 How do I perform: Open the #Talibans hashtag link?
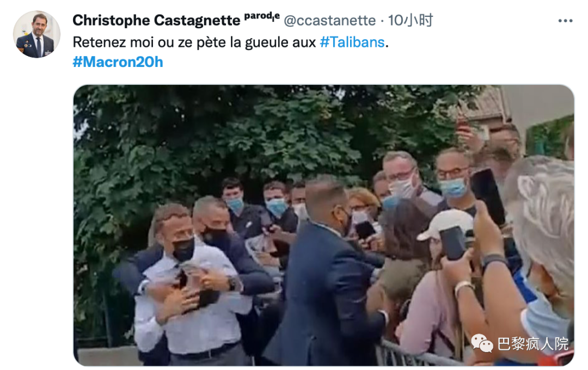(352, 42)
